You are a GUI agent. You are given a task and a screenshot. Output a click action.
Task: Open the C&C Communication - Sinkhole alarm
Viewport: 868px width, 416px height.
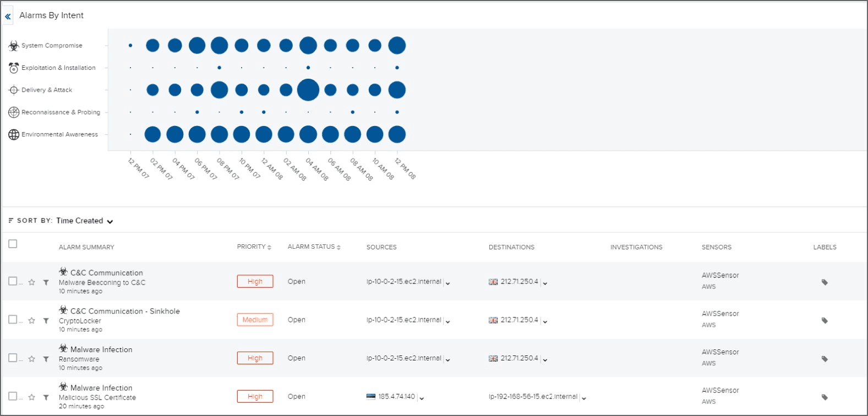(125, 311)
